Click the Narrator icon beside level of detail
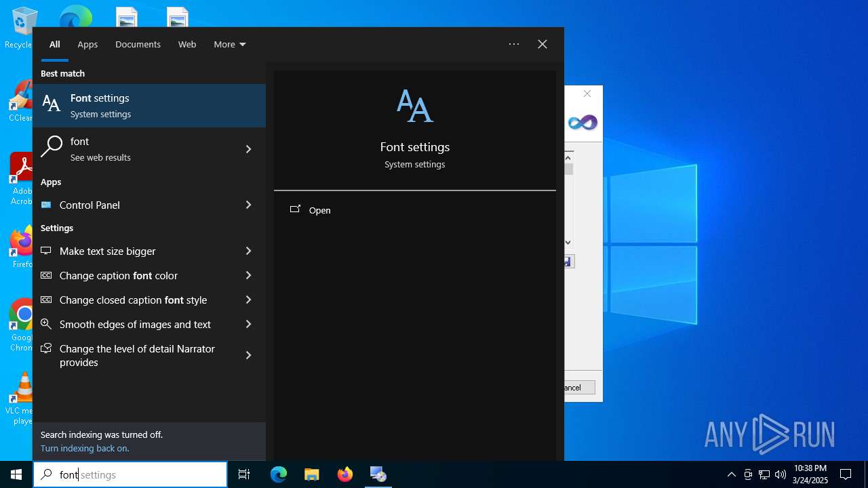 pos(46,348)
